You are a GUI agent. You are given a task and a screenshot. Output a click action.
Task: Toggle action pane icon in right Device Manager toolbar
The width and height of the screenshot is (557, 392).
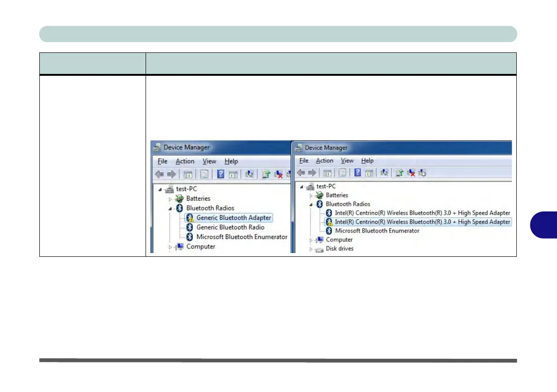[x=369, y=173]
